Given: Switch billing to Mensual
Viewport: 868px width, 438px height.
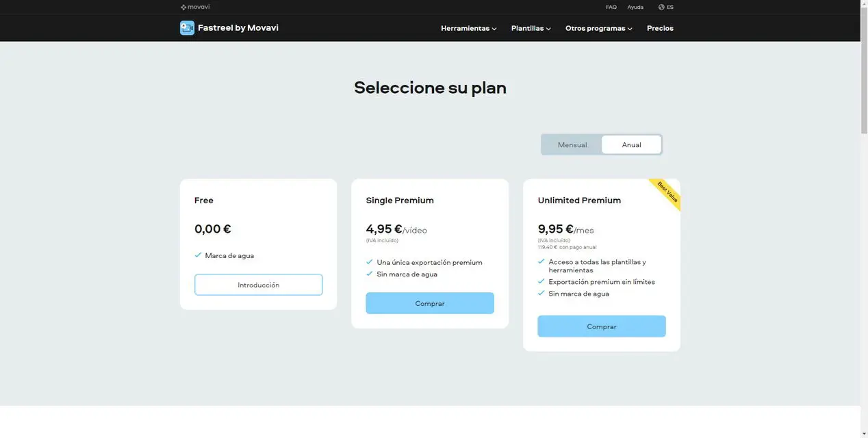Looking at the screenshot, I should (x=572, y=145).
